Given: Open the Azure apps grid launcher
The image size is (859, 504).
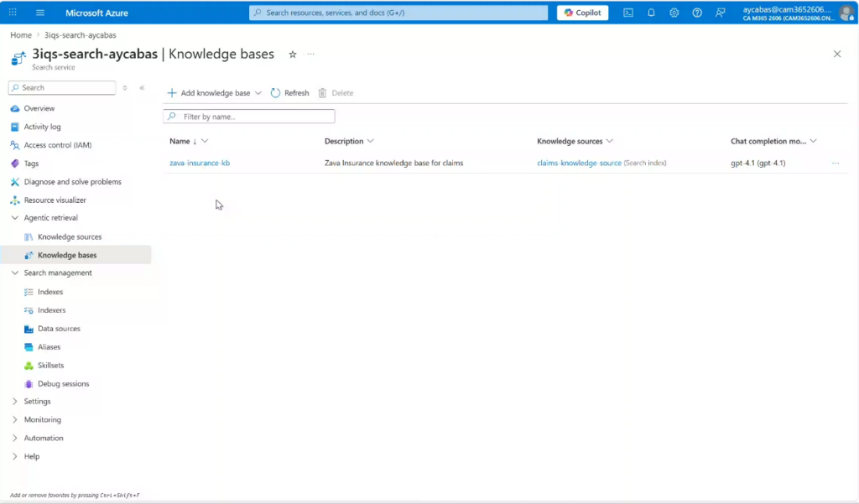Looking at the screenshot, I should click(13, 12).
